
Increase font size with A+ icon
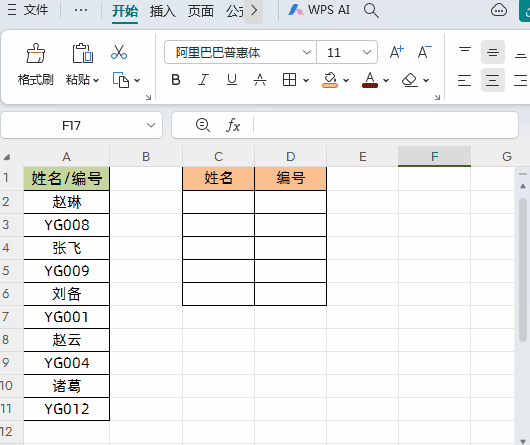tap(396, 52)
